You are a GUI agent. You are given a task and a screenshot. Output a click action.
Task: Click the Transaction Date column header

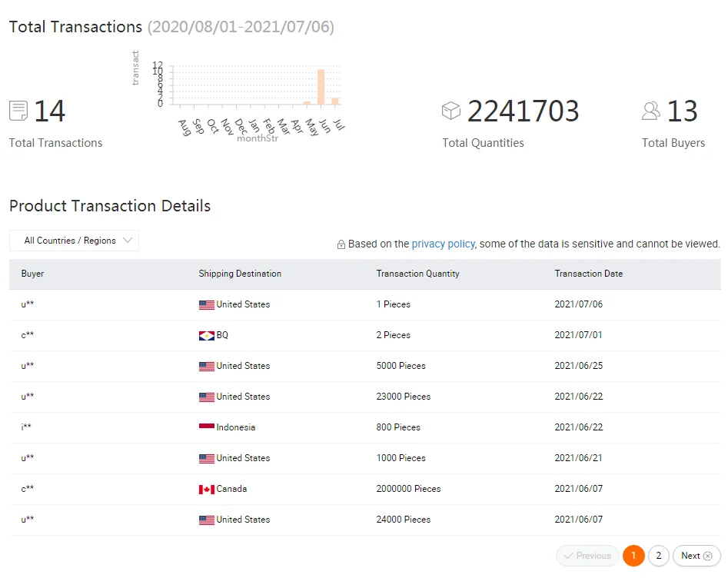click(x=588, y=274)
